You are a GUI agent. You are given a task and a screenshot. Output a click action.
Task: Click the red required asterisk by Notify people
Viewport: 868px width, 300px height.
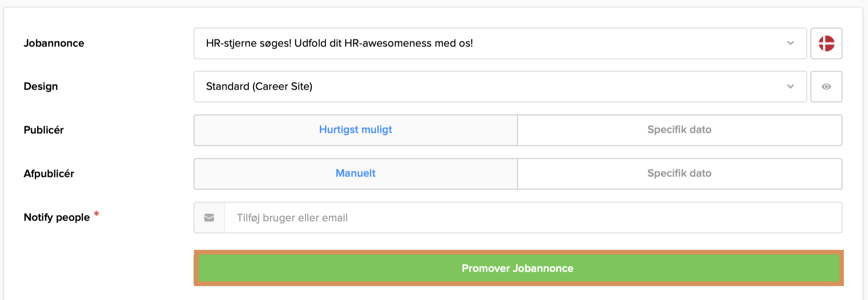point(97,214)
